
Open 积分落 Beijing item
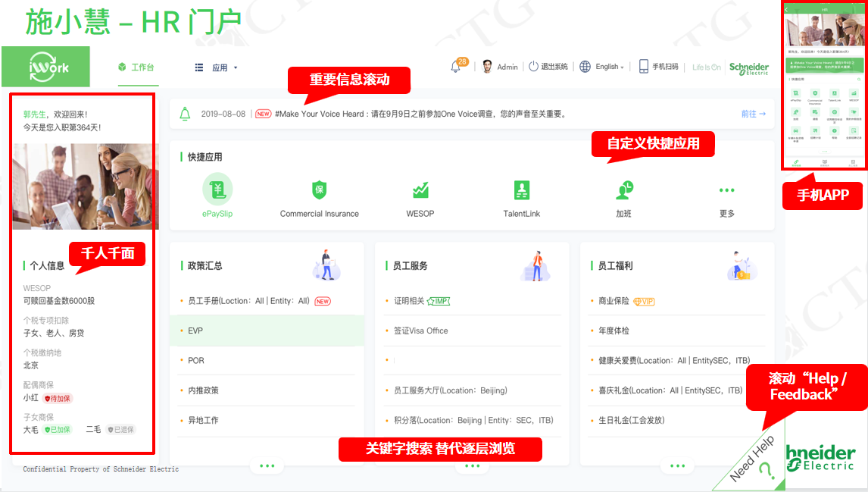tap(473, 420)
